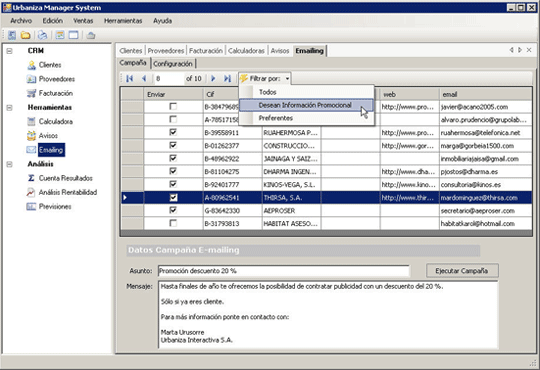This screenshot has width=540, height=370.
Task: Uncheck Enviar for G-83642330 AEPROSER row
Action: (173, 210)
